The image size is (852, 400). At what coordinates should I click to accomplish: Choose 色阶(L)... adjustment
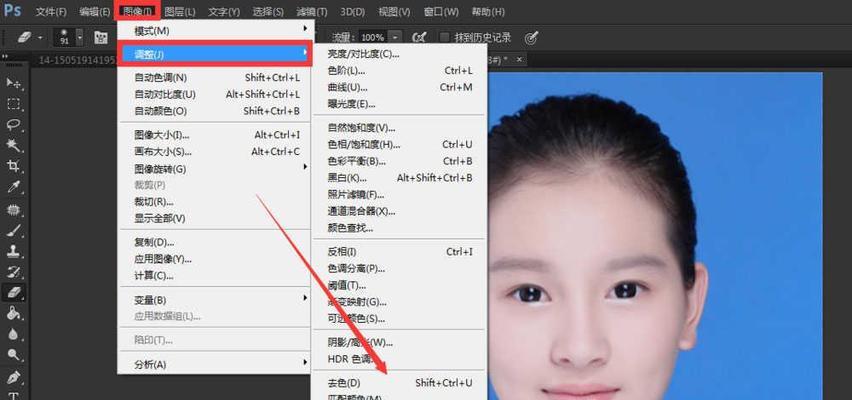click(400, 71)
